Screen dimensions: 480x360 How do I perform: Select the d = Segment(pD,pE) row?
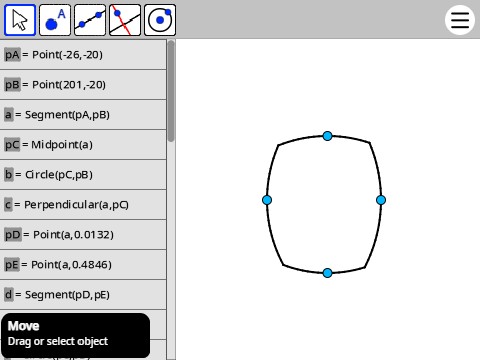click(83, 295)
